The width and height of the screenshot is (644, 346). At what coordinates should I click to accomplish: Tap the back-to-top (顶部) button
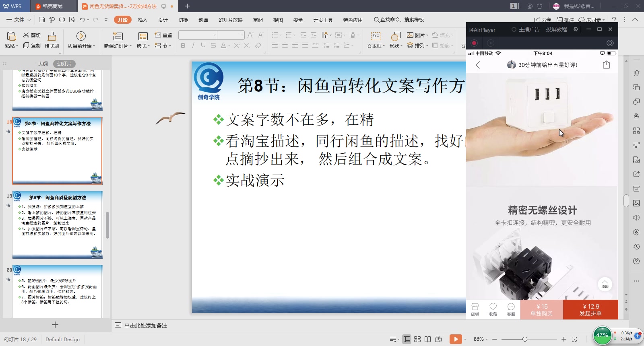tap(605, 284)
